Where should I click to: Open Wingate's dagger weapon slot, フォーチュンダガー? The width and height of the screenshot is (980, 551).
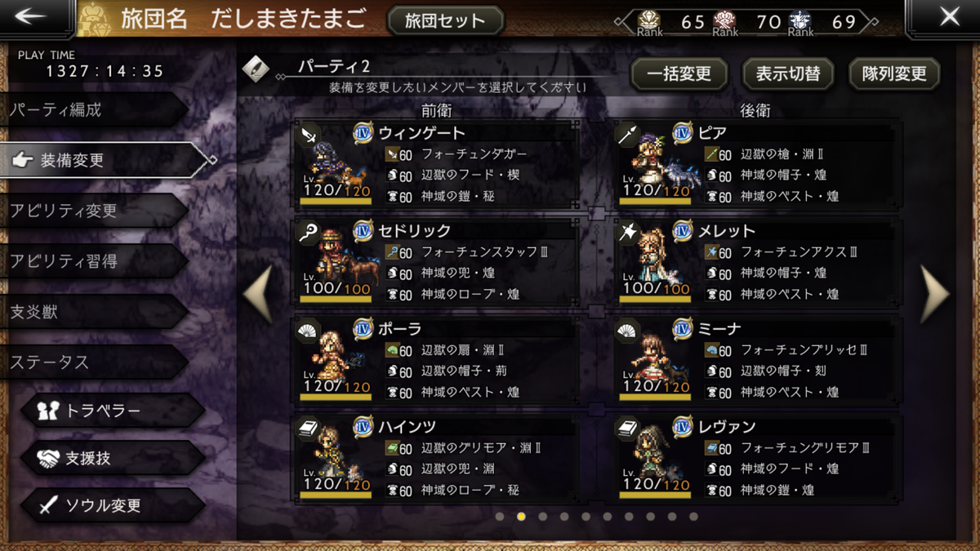(x=474, y=154)
